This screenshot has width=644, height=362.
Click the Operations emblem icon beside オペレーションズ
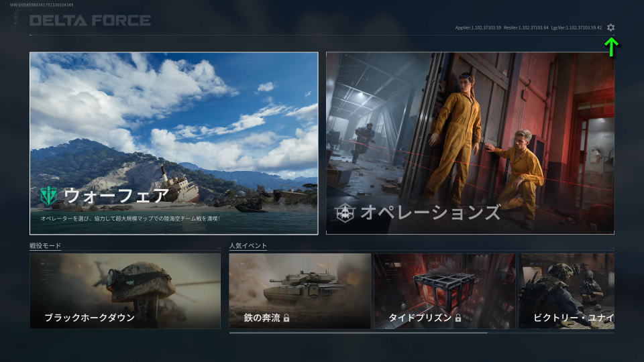tap(345, 213)
